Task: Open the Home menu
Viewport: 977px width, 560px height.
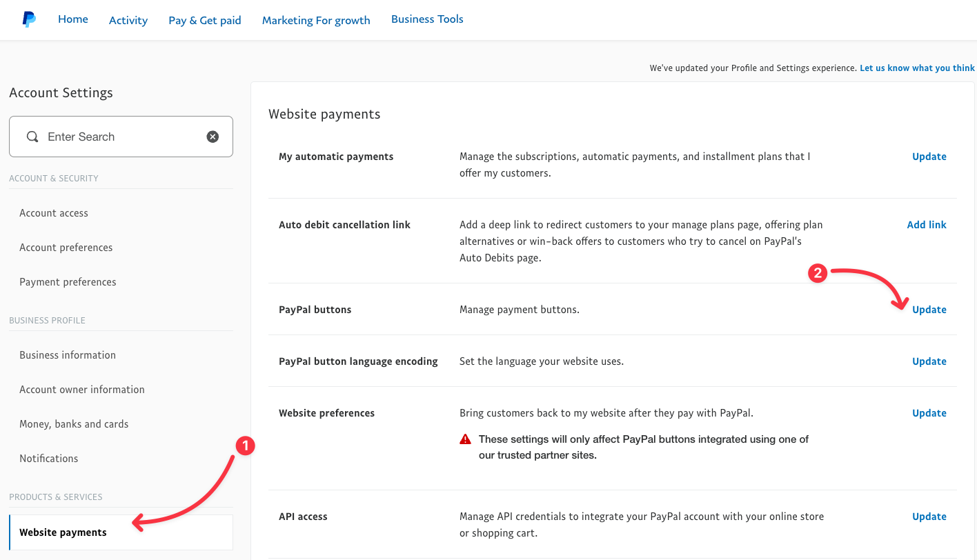Action: [x=73, y=19]
